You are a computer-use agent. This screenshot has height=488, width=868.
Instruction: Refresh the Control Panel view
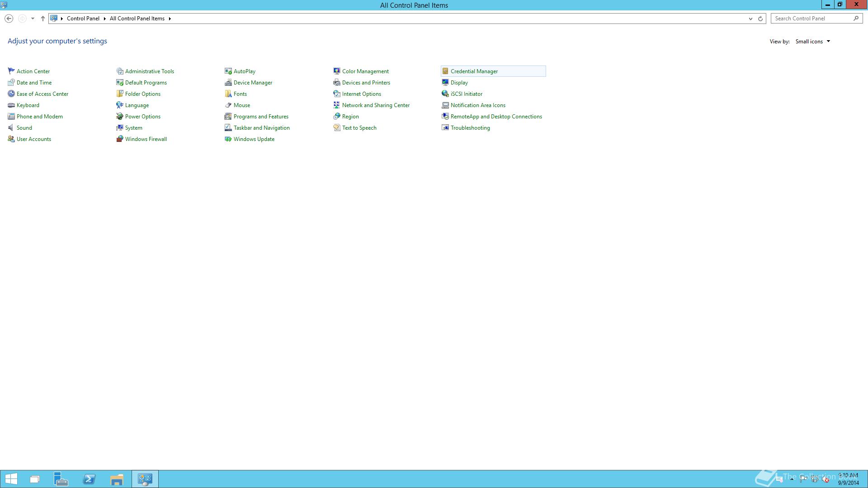tap(760, 19)
